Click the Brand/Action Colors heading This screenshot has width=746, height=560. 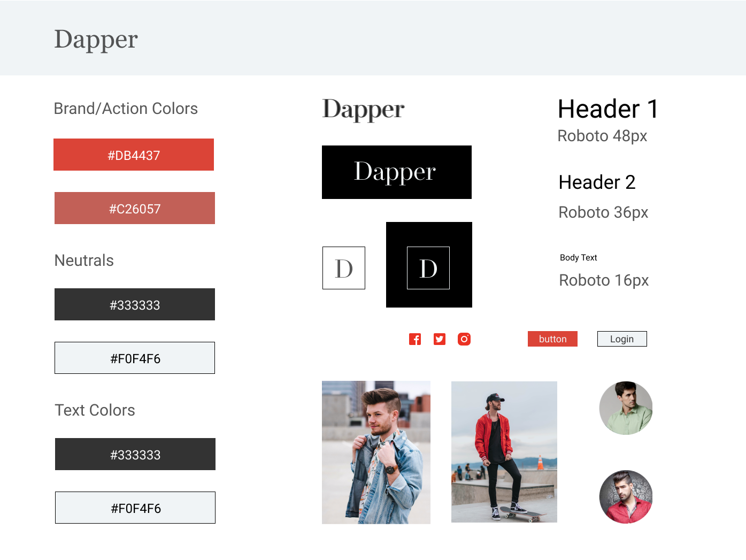(126, 109)
